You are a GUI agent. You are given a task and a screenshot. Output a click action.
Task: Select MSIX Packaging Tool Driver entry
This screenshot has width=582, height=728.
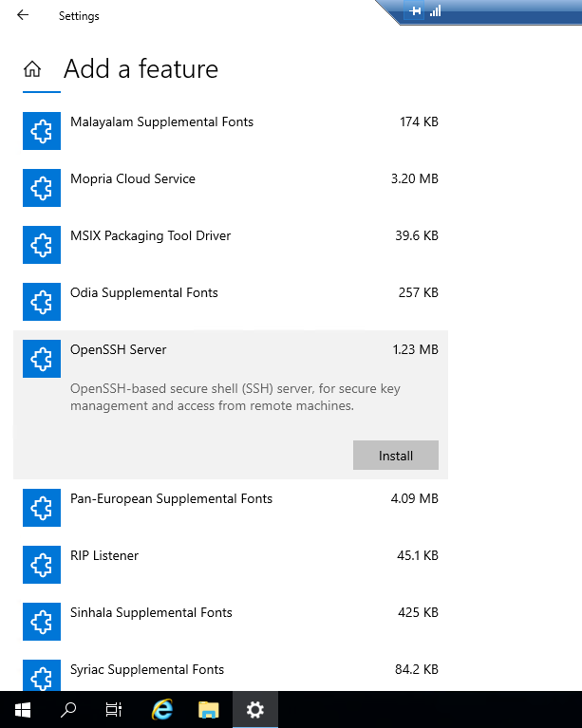click(x=151, y=235)
